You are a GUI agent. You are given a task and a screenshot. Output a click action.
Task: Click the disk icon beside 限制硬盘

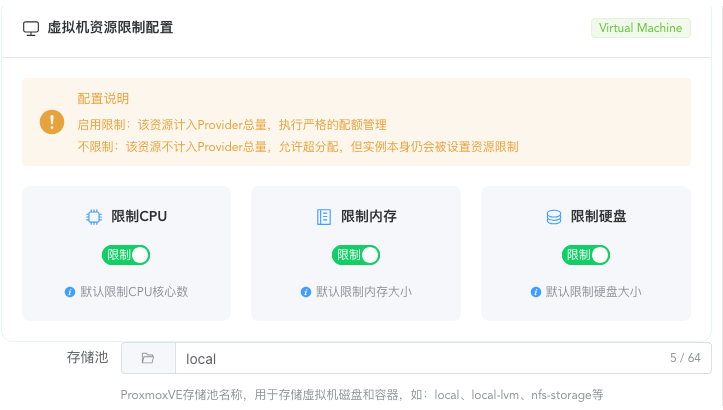(x=553, y=216)
